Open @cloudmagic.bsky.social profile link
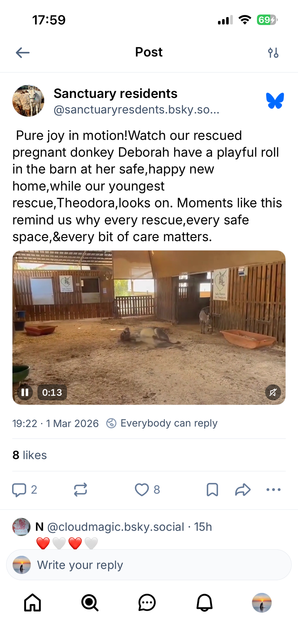298x644 pixels. point(116,527)
